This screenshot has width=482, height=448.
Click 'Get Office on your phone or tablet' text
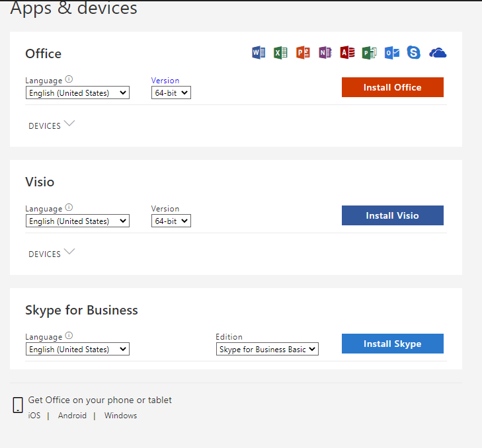100,400
